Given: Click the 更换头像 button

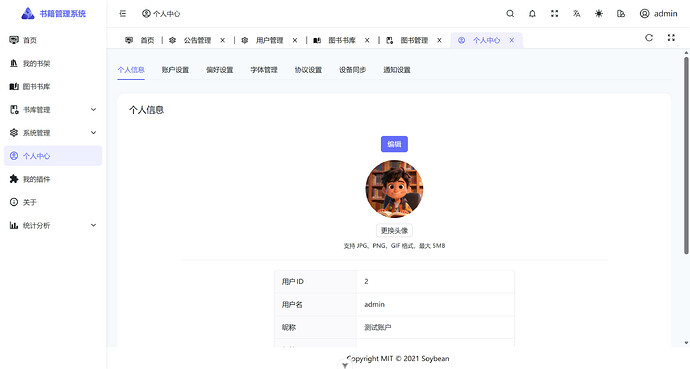Looking at the screenshot, I should tap(394, 230).
